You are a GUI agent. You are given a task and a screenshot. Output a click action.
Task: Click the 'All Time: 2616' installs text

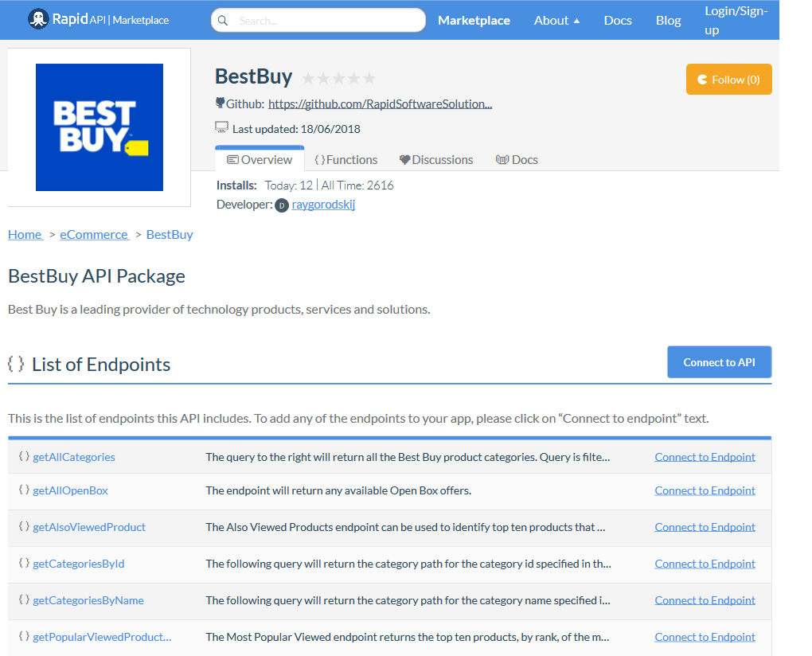click(x=357, y=185)
